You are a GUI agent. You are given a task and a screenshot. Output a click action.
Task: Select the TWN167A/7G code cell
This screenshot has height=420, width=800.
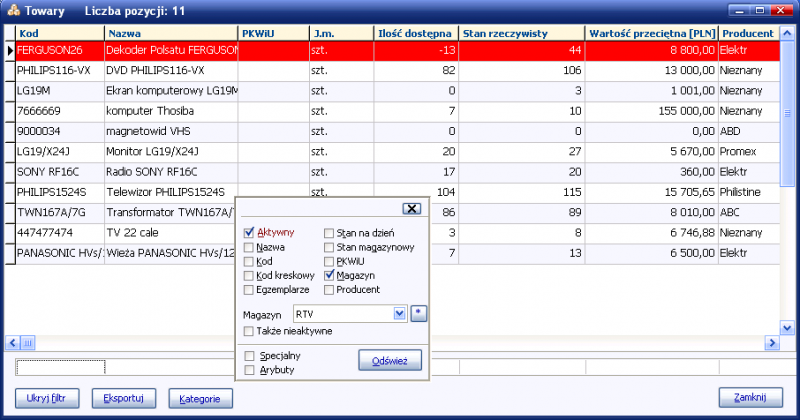[60, 212]
